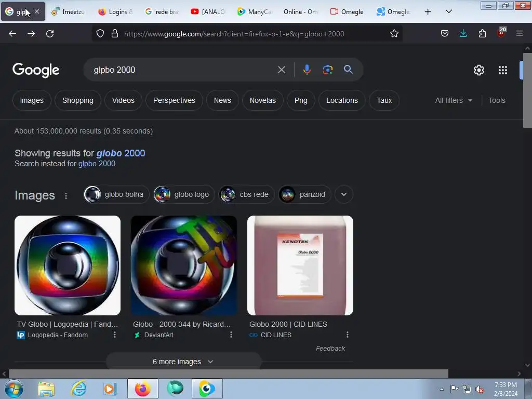Start voice search with the microphone icon
Screen dimensions: 532x399
tap(307, 70)
